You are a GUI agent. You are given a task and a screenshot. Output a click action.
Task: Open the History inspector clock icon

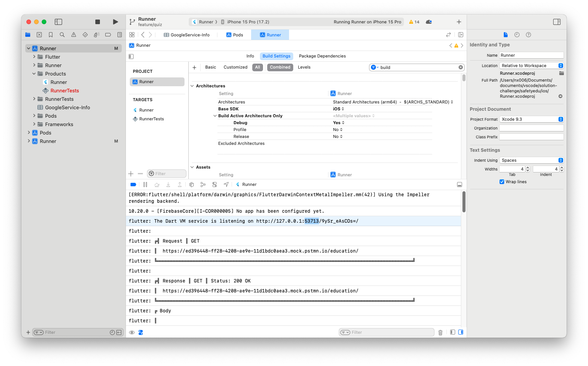tap(517, 34)
